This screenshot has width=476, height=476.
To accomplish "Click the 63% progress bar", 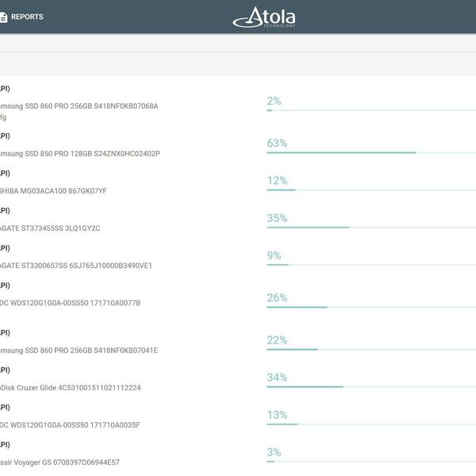I will [371, 152].
